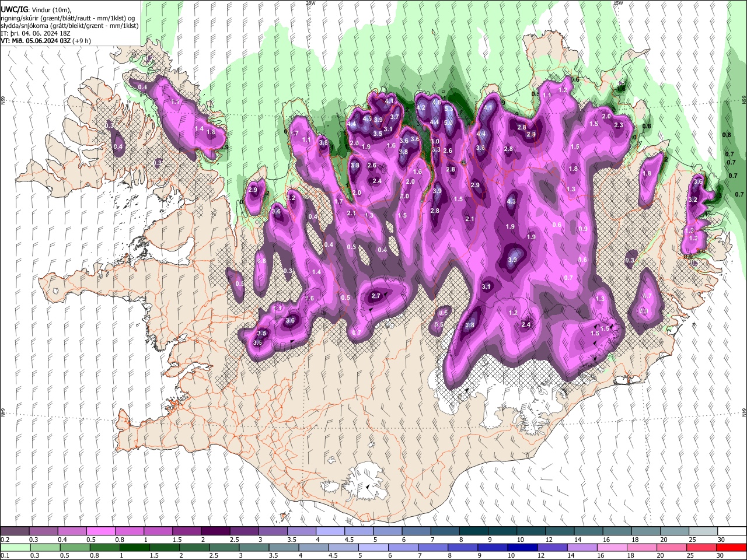Click the '(+9 h)' forecast offset text

click(82, 41)
